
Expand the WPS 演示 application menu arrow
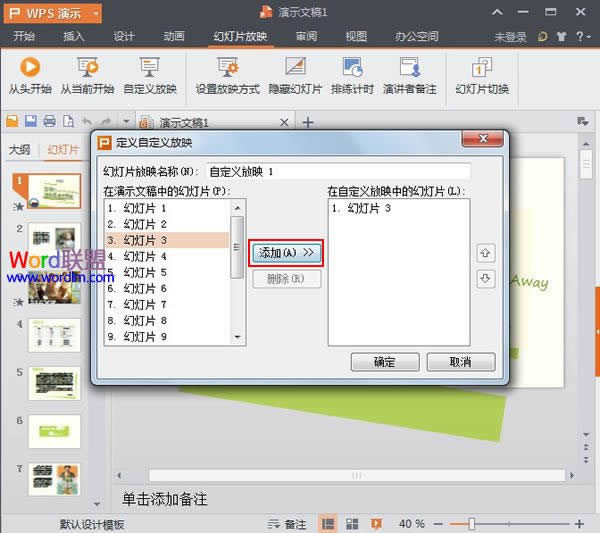[94, 14]
